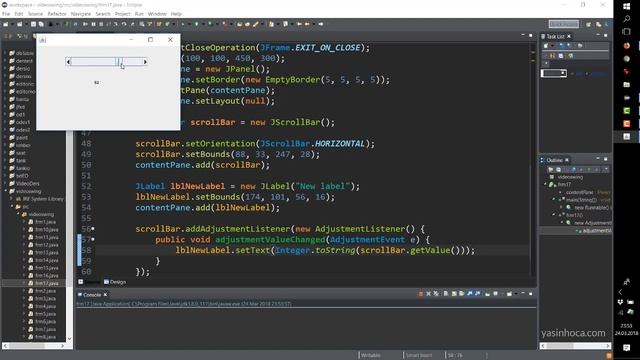Toggle Scroll Lock in Console toolbar
The image size is (640, 360).
[x=454, y=294]
